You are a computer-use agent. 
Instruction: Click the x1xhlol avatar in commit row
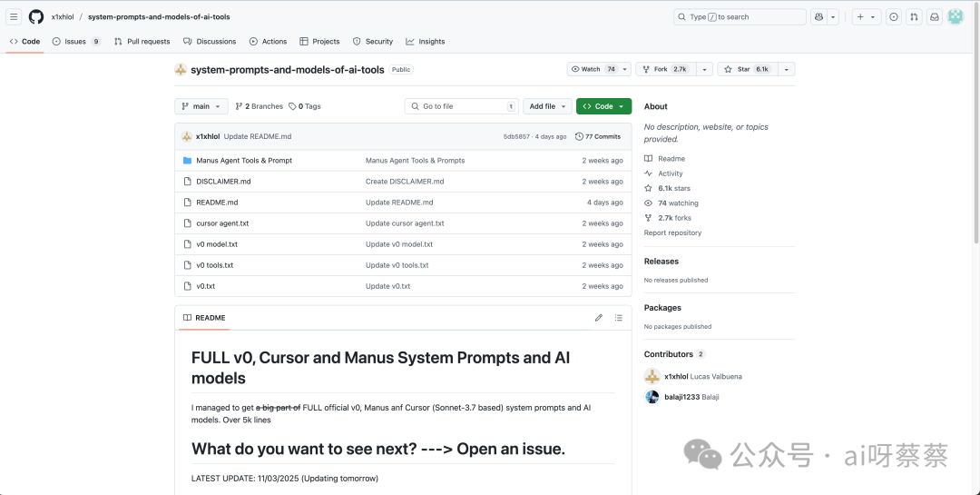click(x=186, y=136)
